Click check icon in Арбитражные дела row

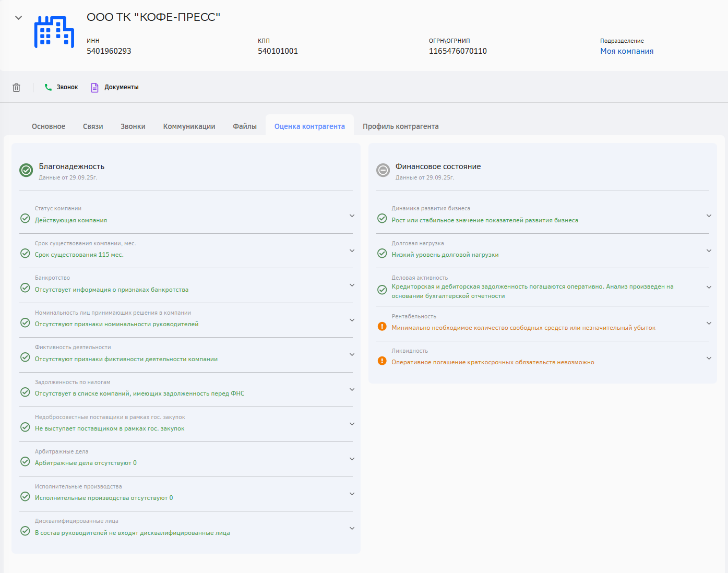pos(25,461)
